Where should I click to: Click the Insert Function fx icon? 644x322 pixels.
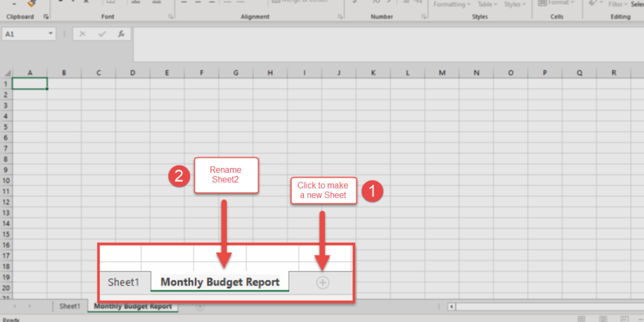click(121, 34)
